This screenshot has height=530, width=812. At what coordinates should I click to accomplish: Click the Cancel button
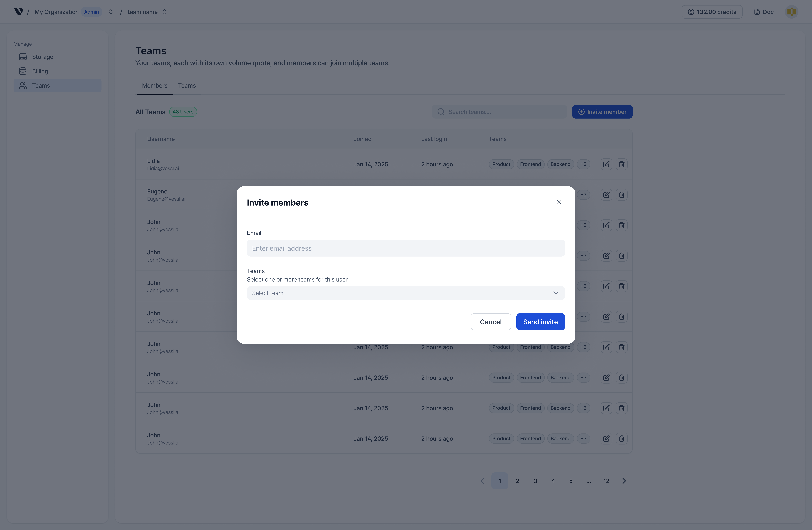491,322
